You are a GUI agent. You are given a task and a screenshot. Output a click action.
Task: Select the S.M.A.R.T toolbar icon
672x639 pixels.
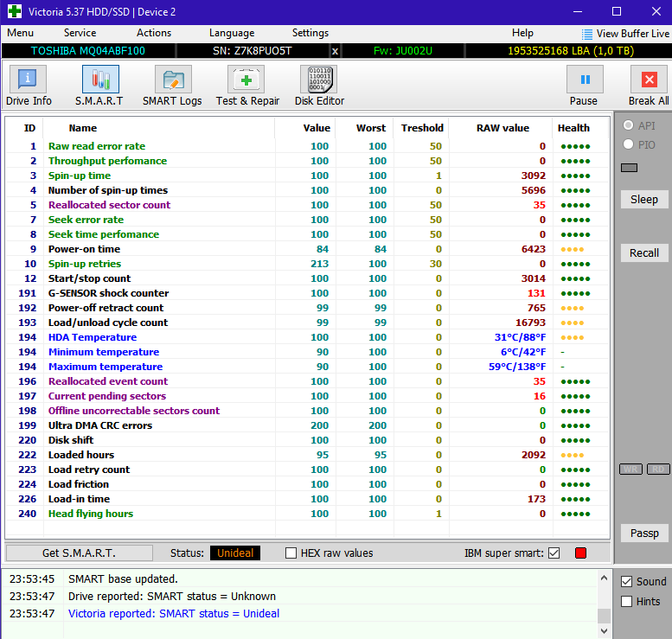99,86
